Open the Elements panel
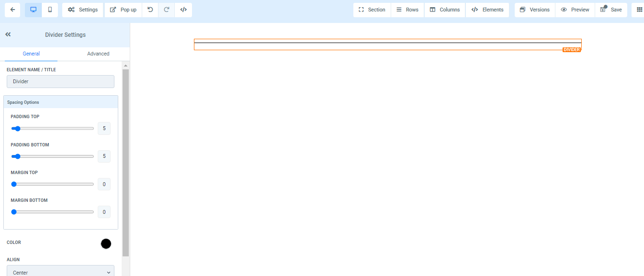Viewport: 644px width, 276px height. click(487, 10)
